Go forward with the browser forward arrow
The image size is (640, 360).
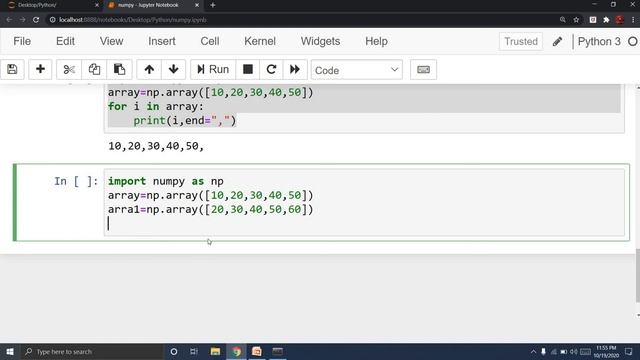22,20
